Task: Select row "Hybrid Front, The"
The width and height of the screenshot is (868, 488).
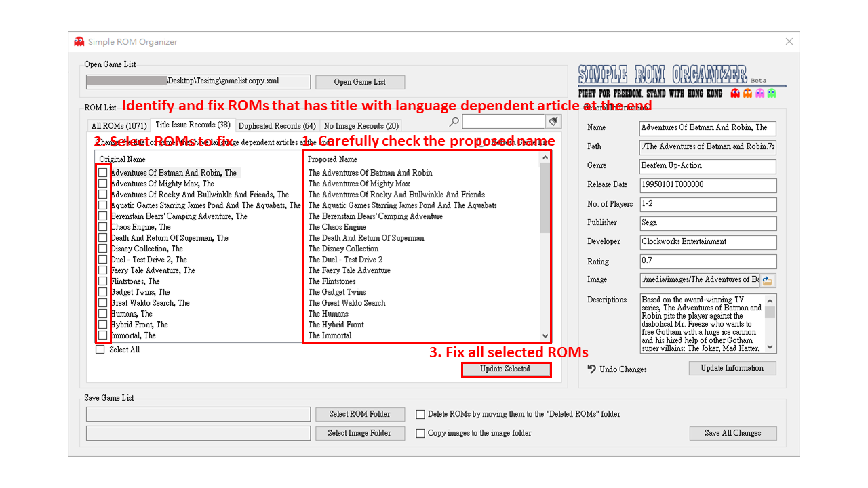Action: tap(139, 325)
